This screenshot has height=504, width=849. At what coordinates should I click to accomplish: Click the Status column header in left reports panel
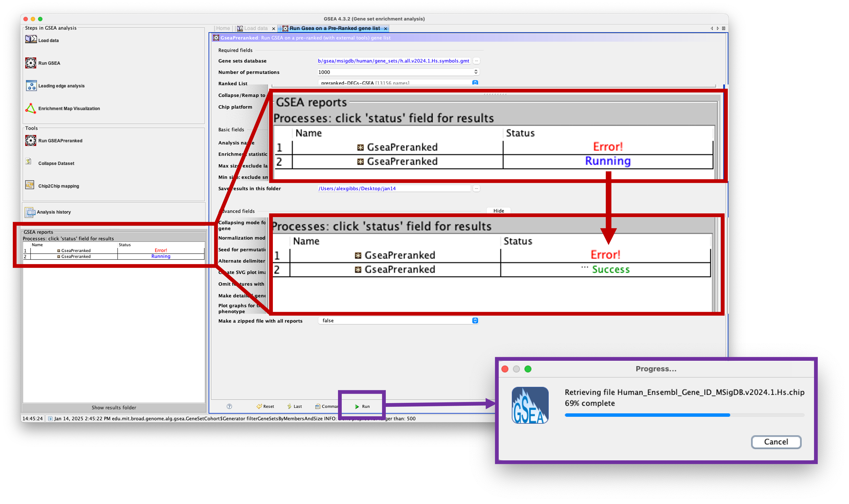[x=125, y=245]
